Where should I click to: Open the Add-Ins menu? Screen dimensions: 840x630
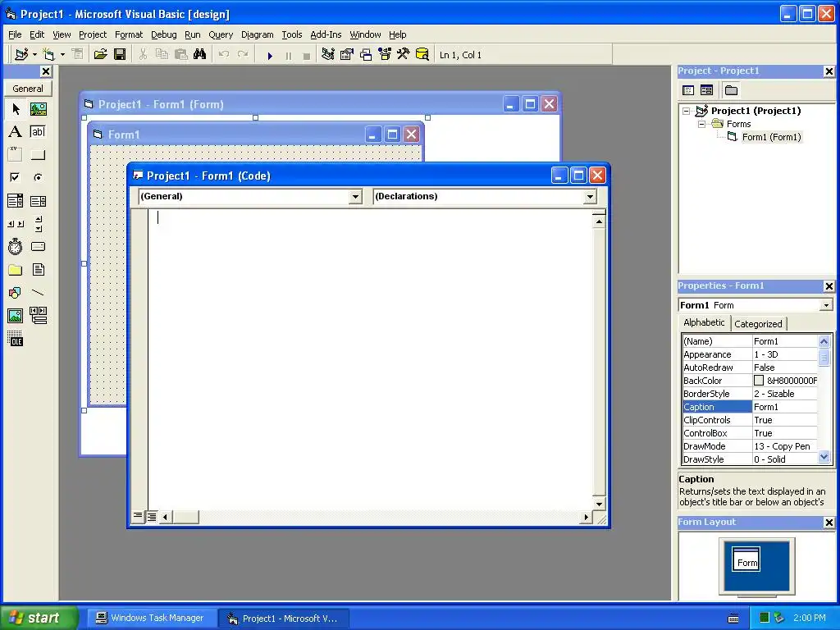click(326, 34)
